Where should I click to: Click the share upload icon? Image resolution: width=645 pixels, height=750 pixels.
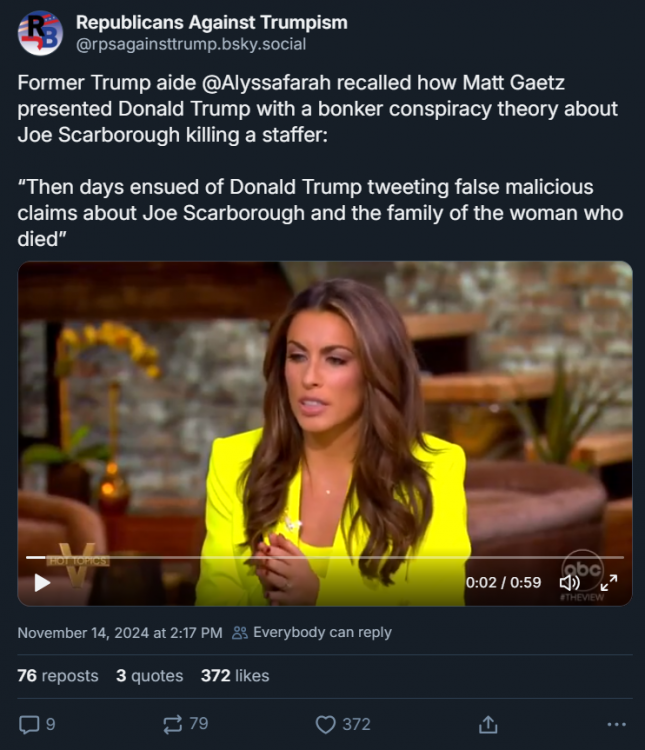[x=488, y=724]
